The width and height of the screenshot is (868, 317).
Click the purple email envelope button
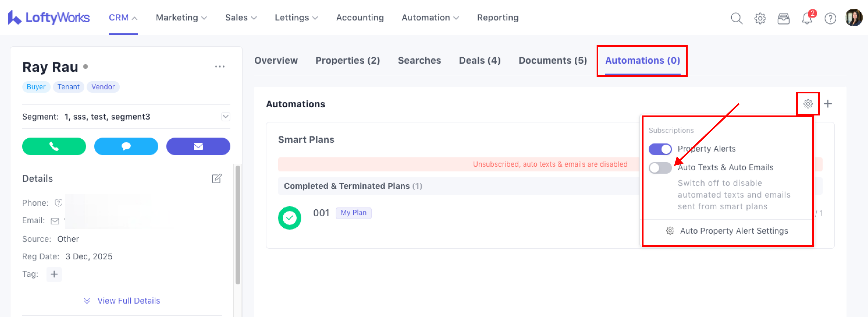198,146
